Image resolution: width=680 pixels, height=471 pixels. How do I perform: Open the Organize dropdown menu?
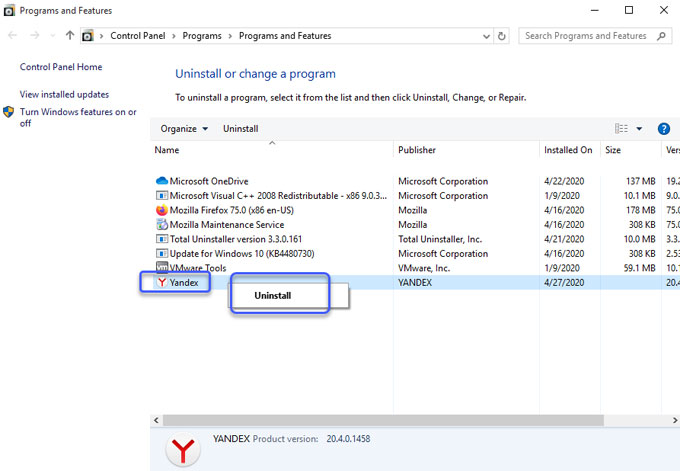pos(184,129)
